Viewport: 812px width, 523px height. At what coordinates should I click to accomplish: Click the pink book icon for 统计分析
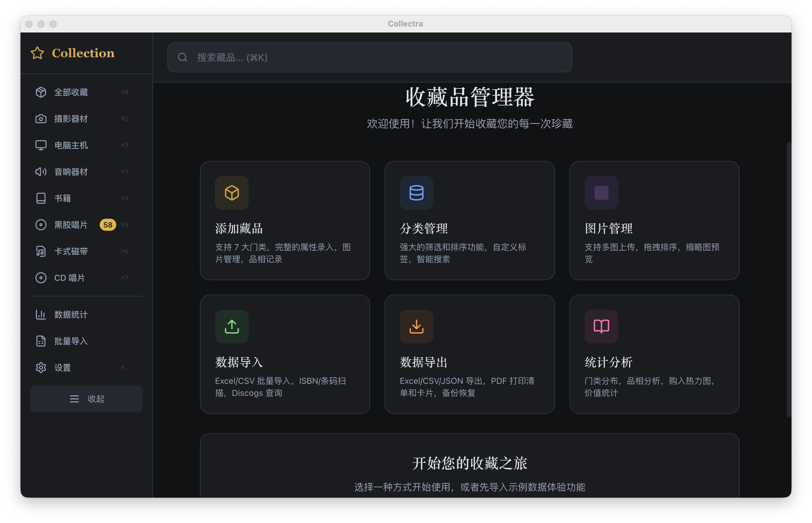pyautogui.click(x=601, y=326)
